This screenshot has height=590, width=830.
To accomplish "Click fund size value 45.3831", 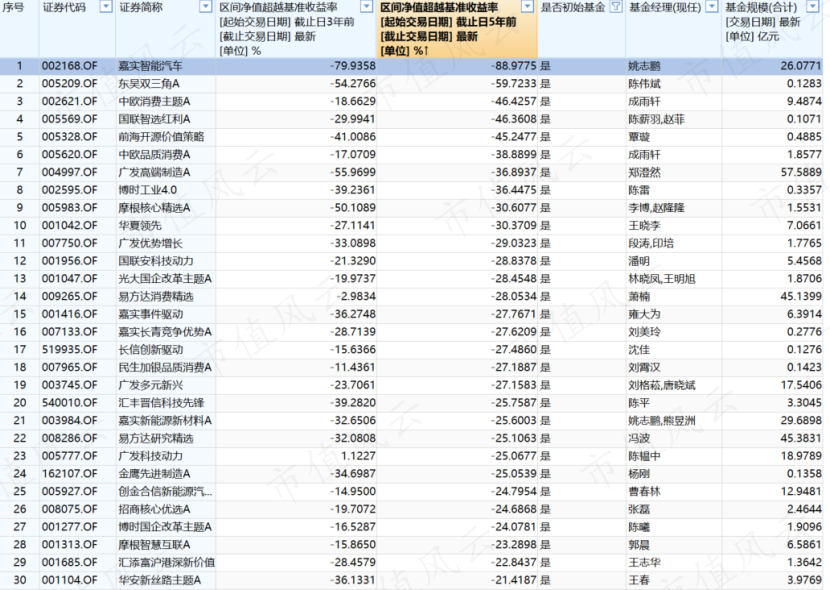I will (801, 438).
